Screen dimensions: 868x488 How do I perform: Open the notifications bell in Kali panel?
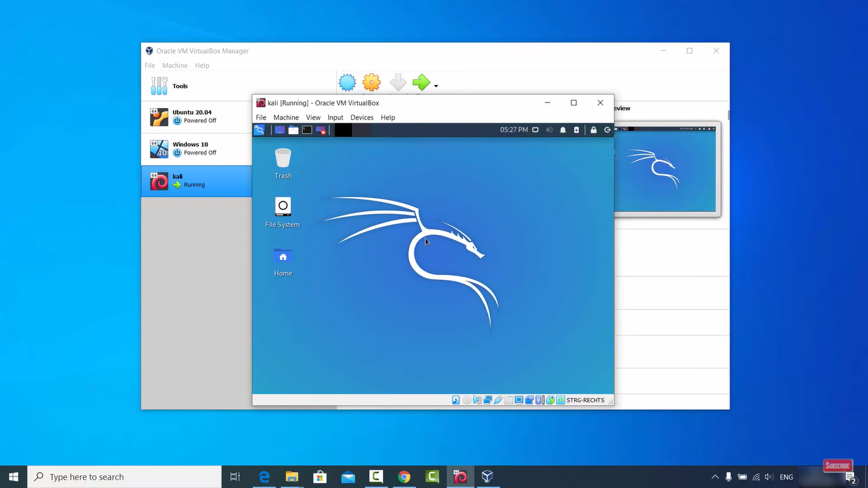pos(563,130)
